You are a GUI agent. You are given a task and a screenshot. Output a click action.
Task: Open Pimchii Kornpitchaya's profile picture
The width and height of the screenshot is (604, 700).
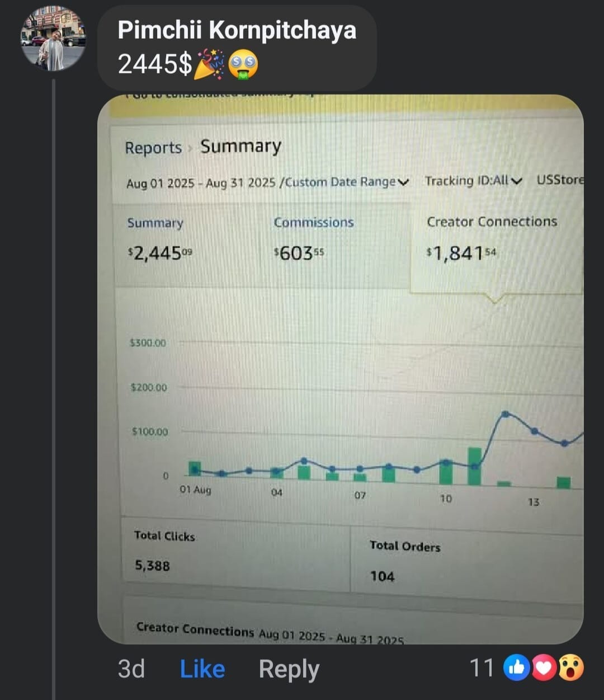click(54, 39)
